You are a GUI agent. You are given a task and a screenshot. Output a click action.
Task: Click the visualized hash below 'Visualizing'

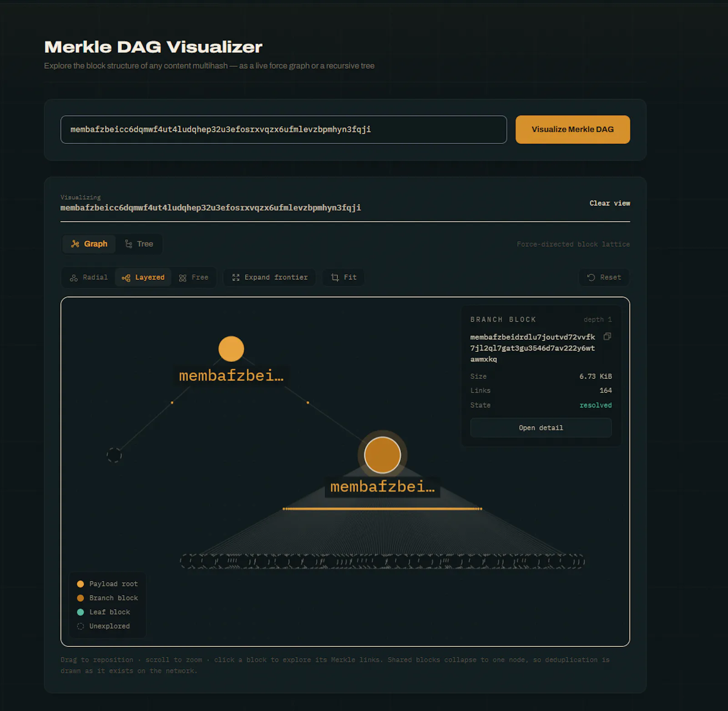pos(211,208)
